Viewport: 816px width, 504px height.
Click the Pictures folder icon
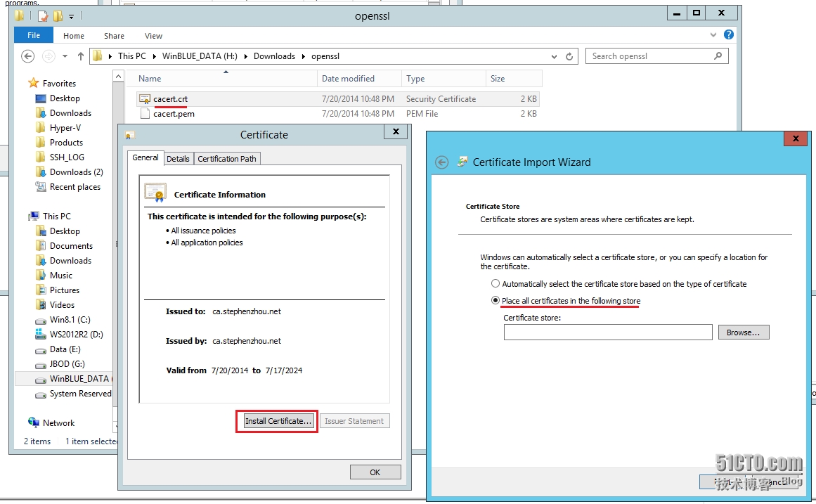tap(41, 290)
